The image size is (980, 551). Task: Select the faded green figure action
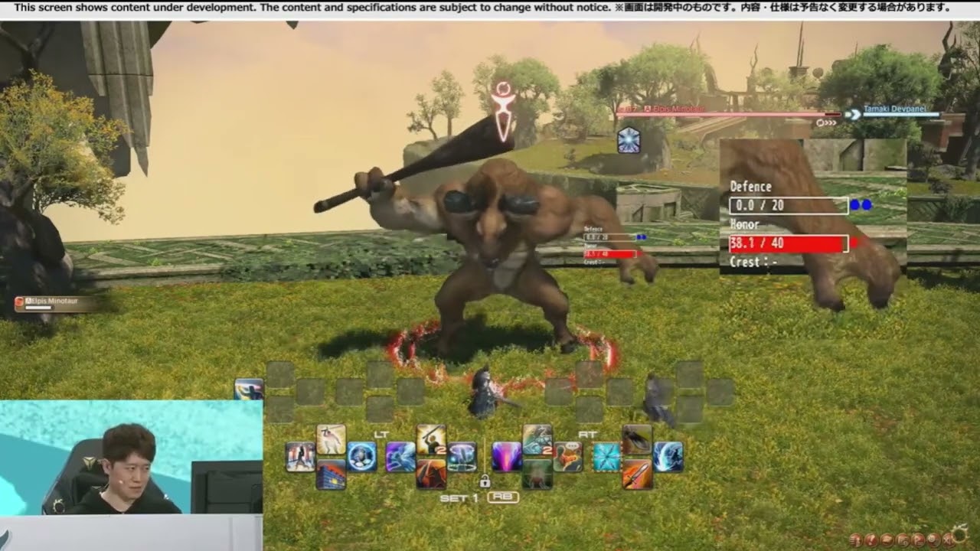[x=537, y=474]
